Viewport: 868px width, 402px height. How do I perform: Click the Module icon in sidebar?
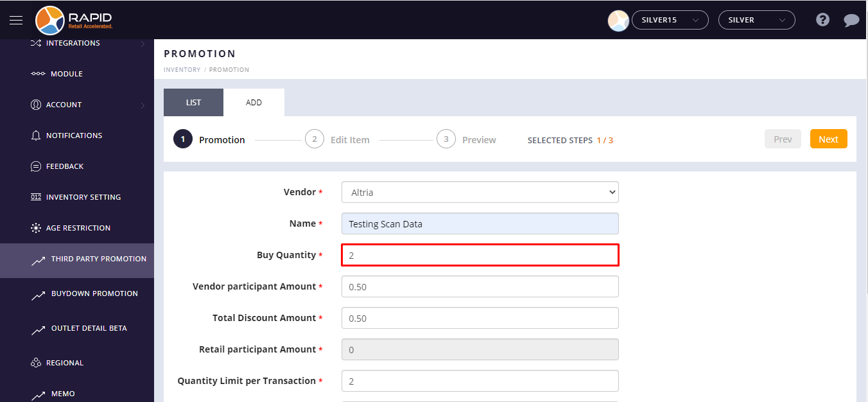(38, 74)
